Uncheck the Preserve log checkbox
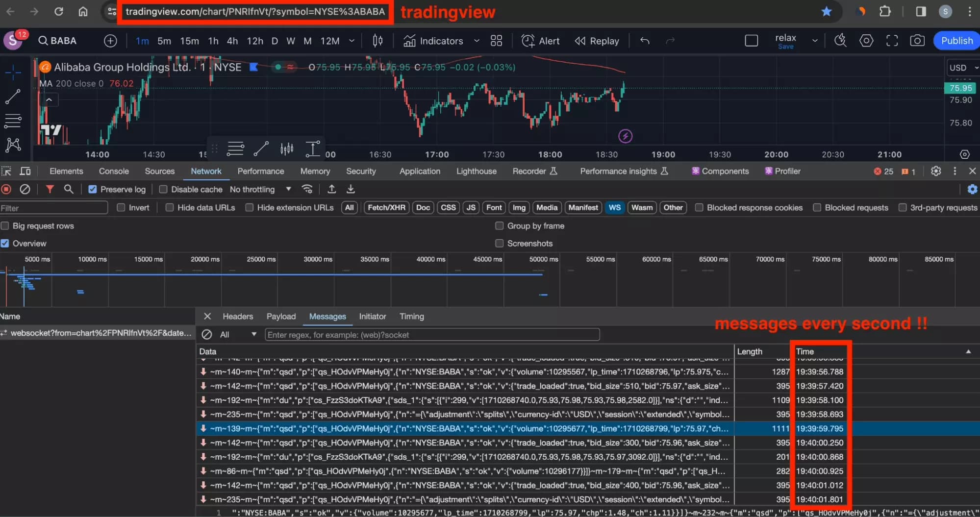 [92, 189]
